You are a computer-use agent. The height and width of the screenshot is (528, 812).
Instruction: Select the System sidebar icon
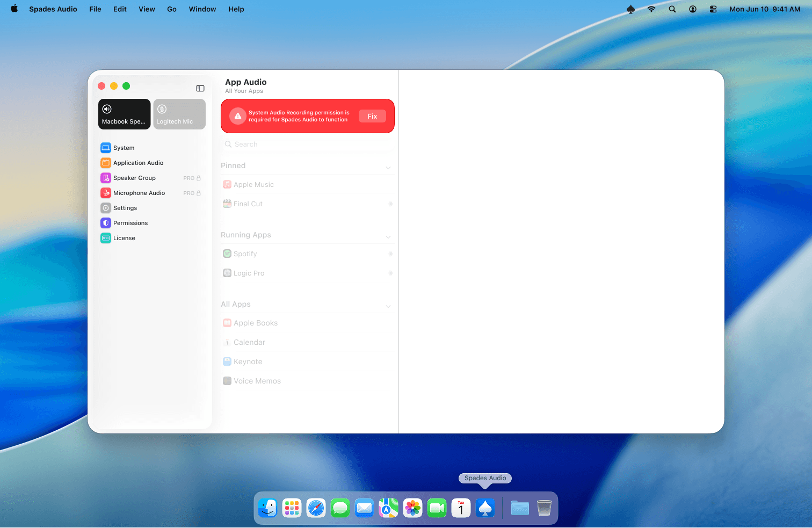click(105, 147)
